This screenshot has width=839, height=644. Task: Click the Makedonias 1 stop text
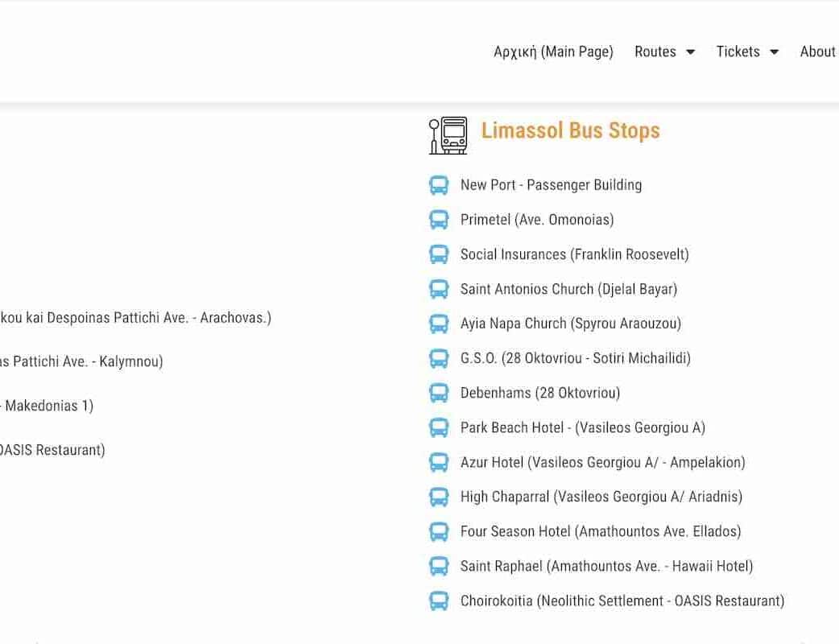[x=47, y=406]
